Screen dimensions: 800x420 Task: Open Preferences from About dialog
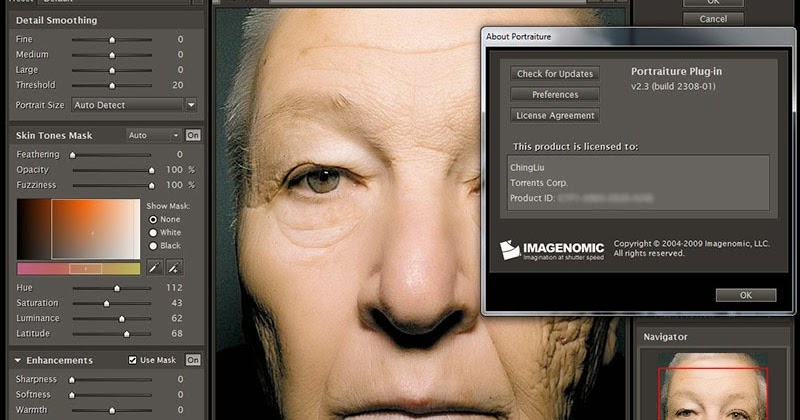555,94
